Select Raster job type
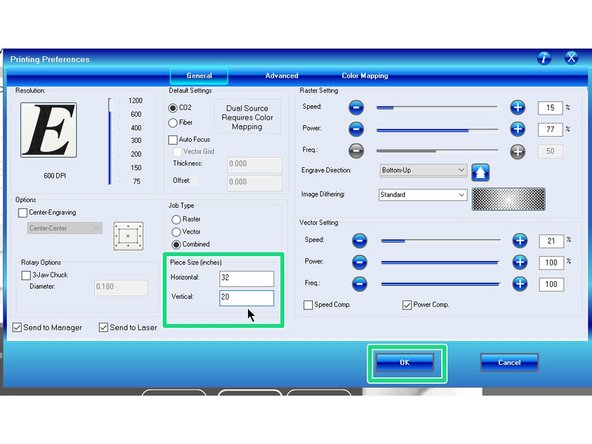This screenshot has width=592, height=444. click(x=176, y=219)
